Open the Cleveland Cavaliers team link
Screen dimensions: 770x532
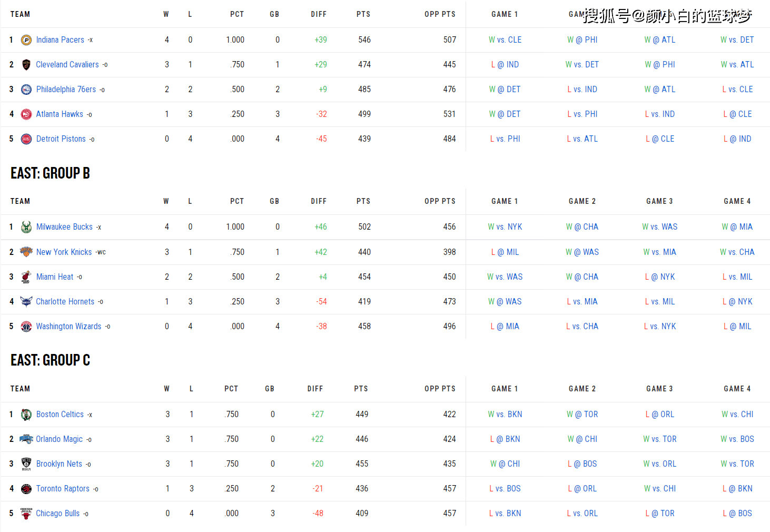(x=67, y=65)
